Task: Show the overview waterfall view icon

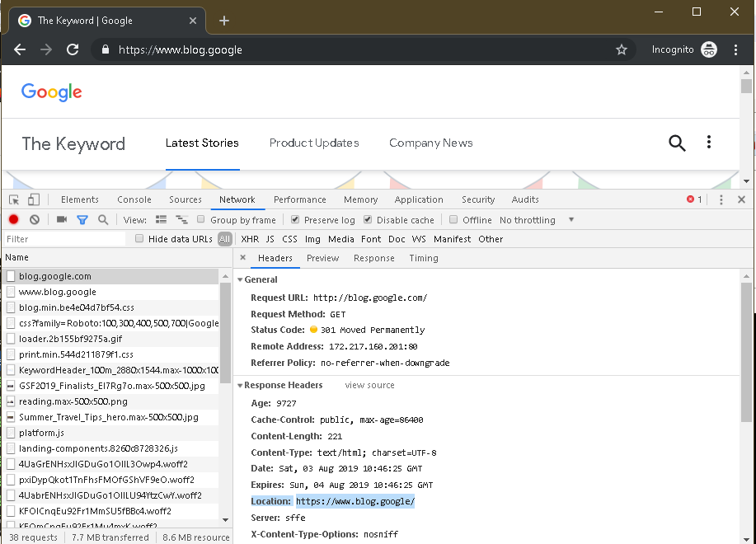Action: (x=181, y=220)
